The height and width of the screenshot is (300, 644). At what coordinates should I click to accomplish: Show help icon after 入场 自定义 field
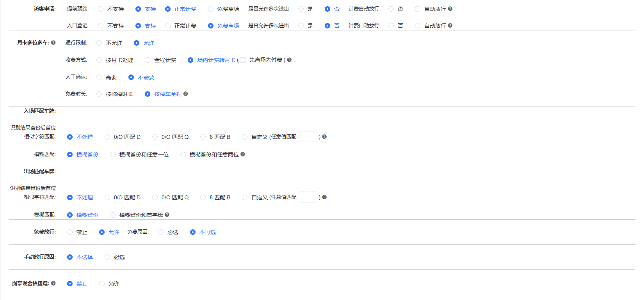coord(324,137)
